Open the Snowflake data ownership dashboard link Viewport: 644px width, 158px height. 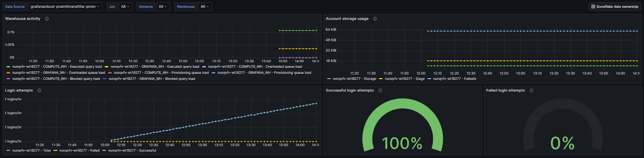tap(614, 6)
